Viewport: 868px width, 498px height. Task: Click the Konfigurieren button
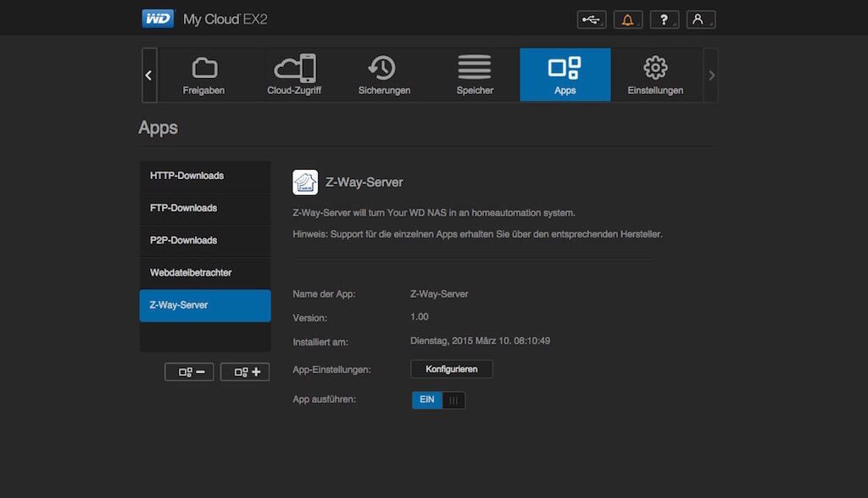(452, 369)
